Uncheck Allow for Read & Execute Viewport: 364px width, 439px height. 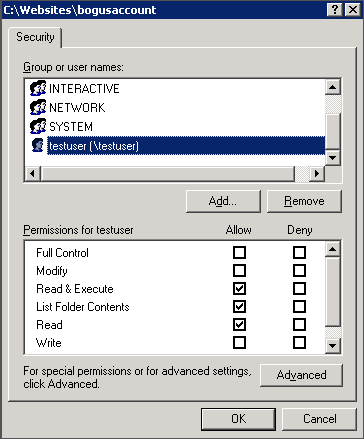pyautogui.click(x=239, y=289)
